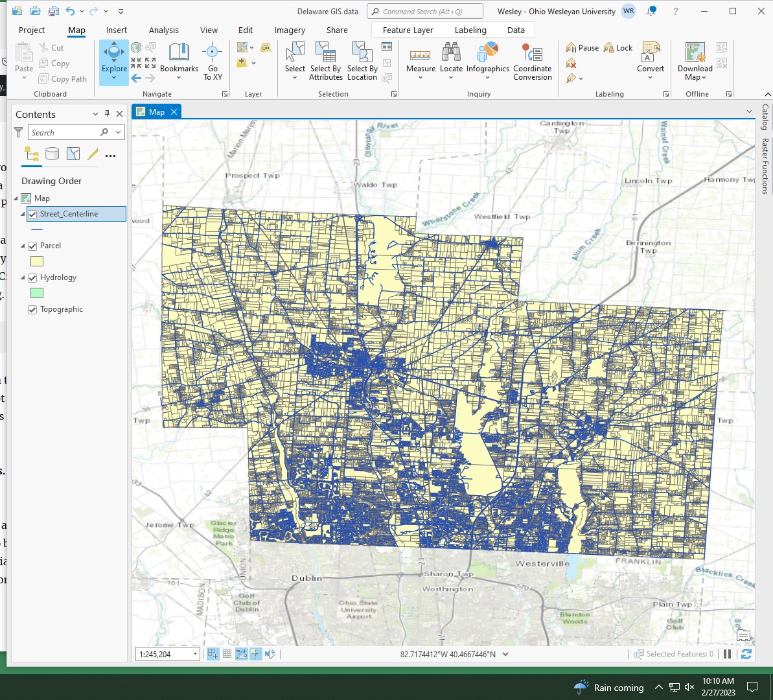Click the map scale input field
The width and height of the screenshot is (773, 700).
pyautogui.click(x=162, y=654)
